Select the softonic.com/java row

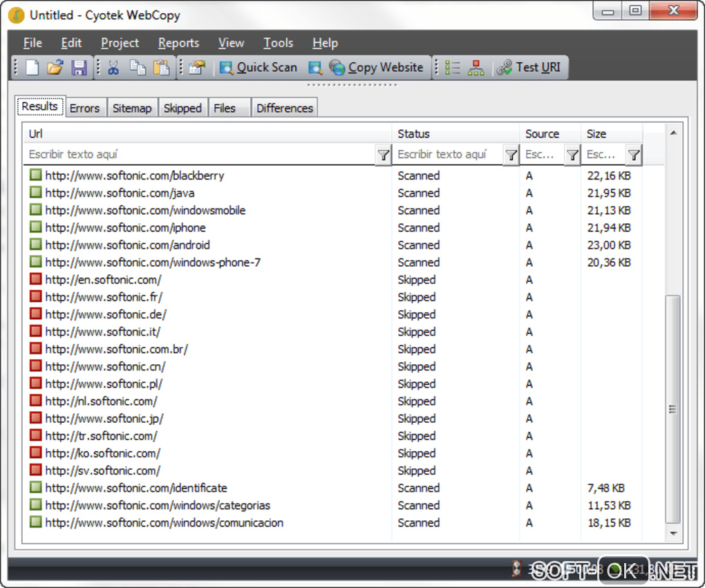[x=332, y=193]
